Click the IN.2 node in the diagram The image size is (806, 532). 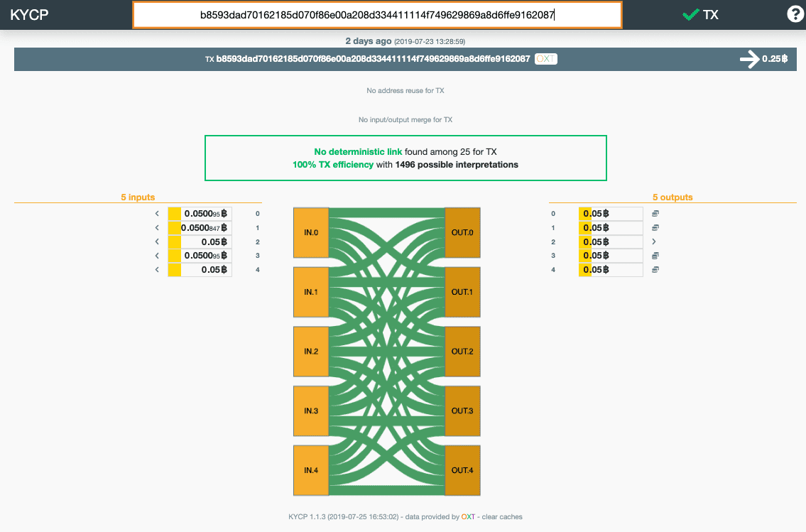pyautogui.click(x=311, y=352)
